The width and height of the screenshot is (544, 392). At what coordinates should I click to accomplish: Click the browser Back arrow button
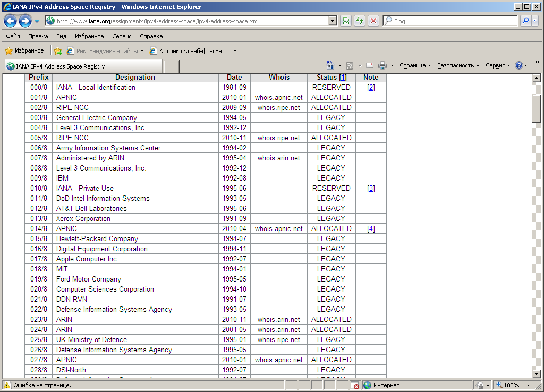(11, 21)
